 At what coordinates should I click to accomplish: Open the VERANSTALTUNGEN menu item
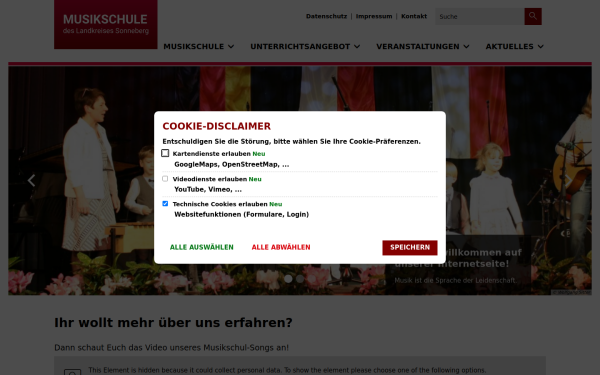[x=418, y=47]
